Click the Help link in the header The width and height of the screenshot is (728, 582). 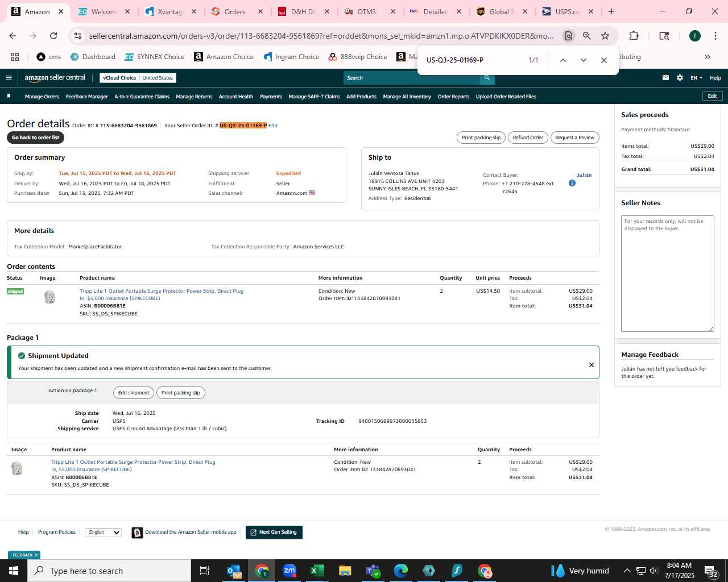click(x=715, y=78)
